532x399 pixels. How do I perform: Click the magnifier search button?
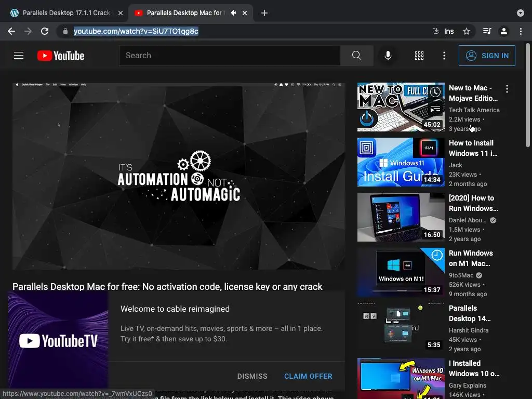pyautogui.click(x=356, y=55)
